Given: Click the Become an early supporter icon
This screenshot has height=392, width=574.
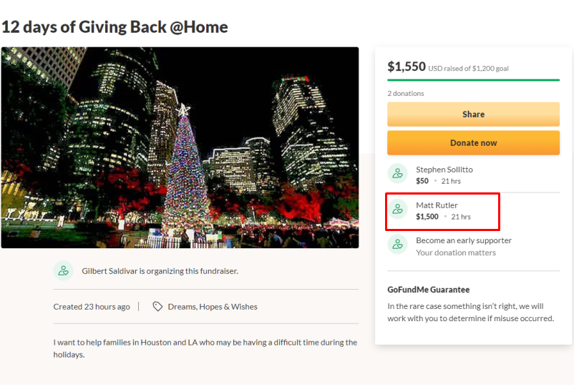Looking at the screenshot, I should pos(397,245).
